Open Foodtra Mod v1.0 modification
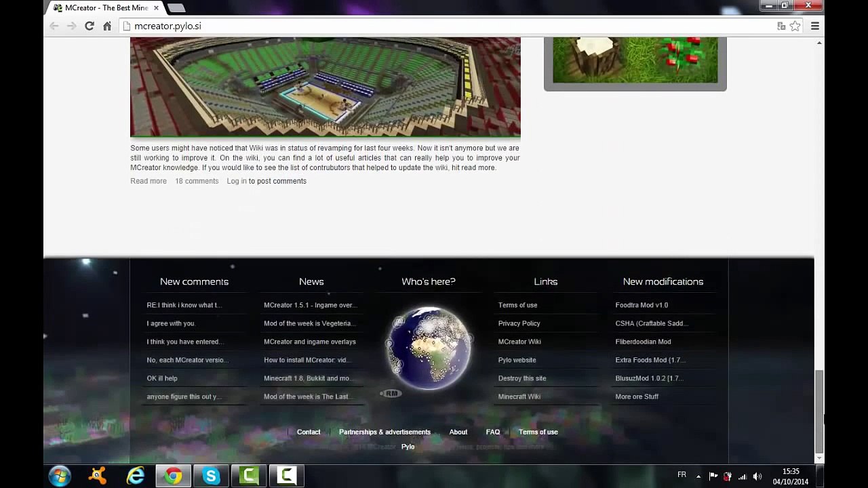This screenshot has height=488, width=868. point(642,305)
